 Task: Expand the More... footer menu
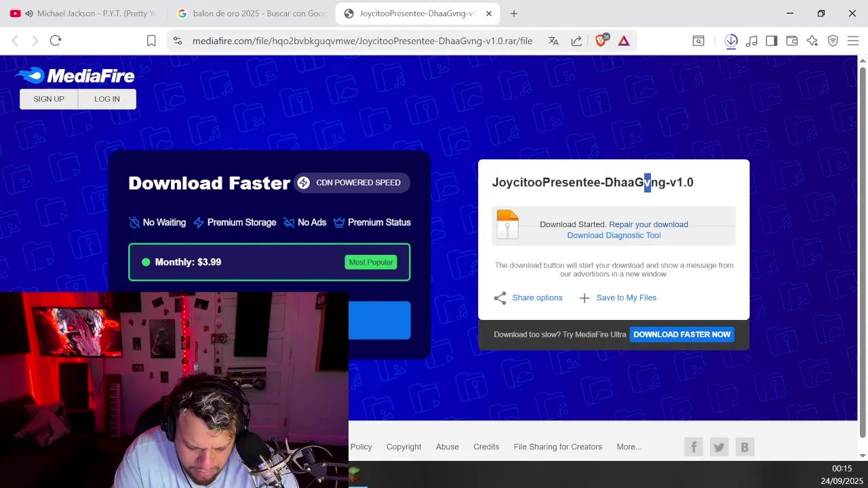coord(629,447)
